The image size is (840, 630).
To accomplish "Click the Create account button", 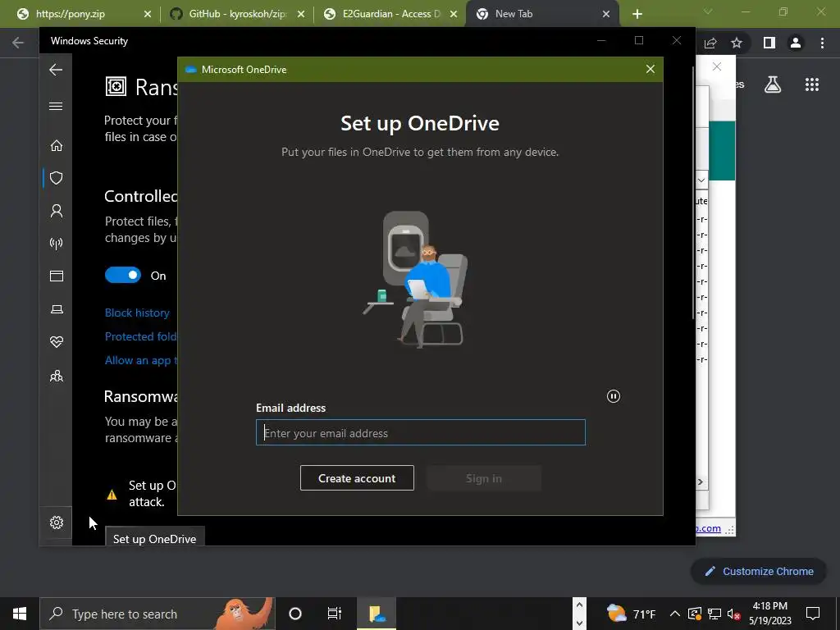I will (x=357, y=478).
